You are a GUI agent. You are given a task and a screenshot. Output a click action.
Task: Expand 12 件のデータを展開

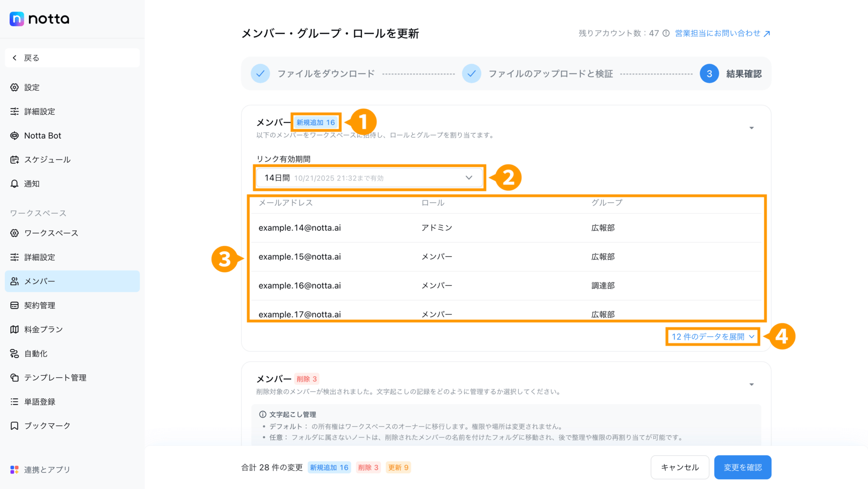[x=713, y=336]
